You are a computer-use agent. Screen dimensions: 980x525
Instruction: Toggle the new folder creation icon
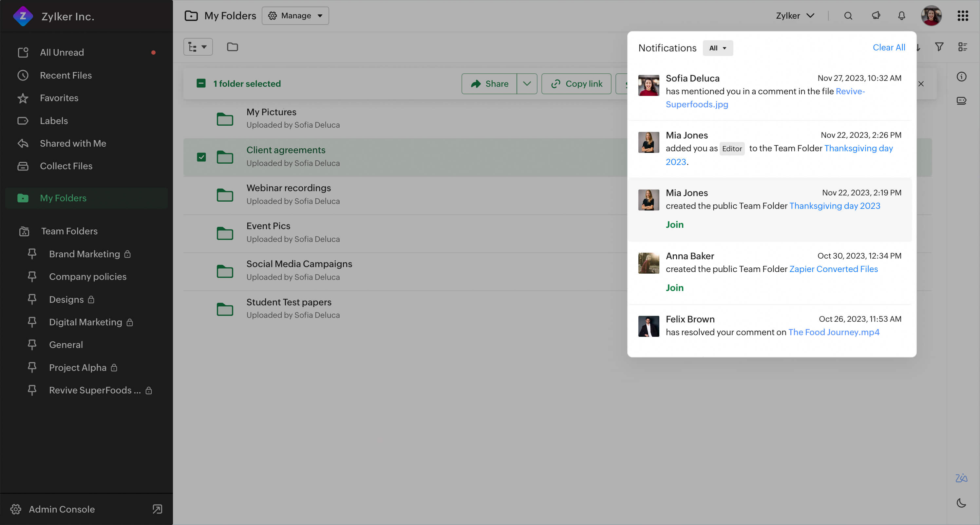232,46
